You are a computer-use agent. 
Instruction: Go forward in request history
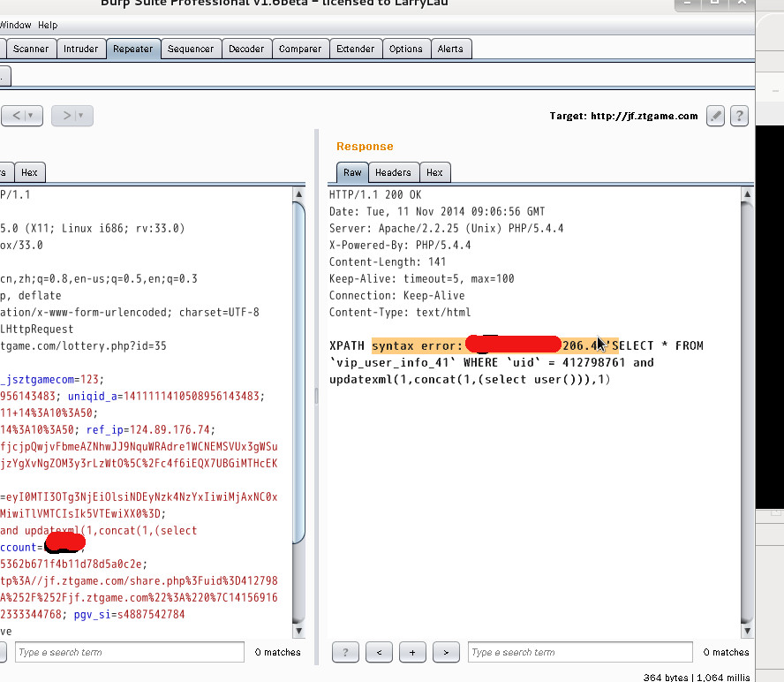[66, 116]
